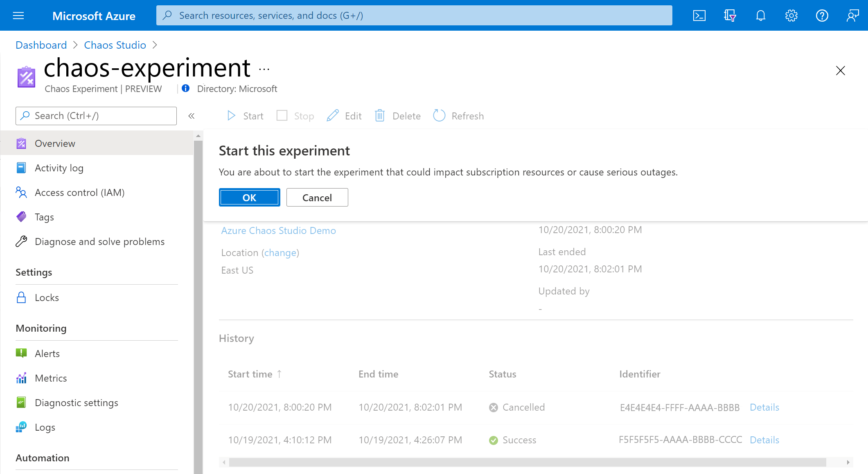Click the Azure Chaos Studio Demo link

coord(277,229)
